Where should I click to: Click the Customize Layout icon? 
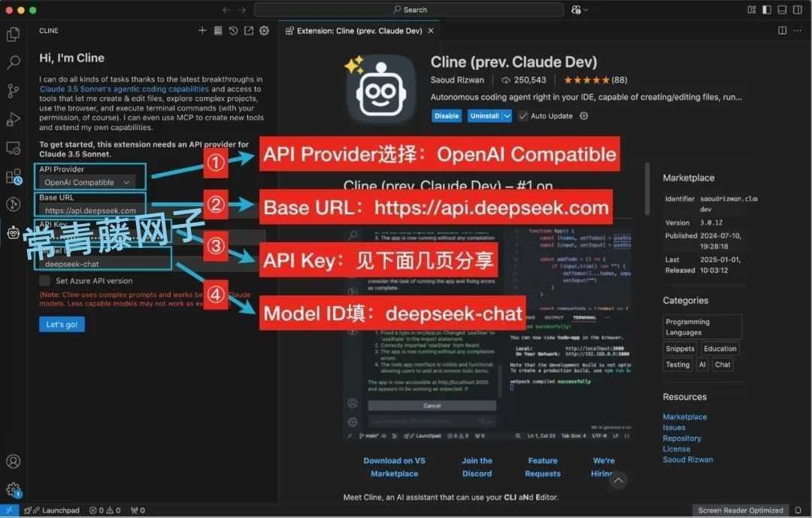point(751,9)
